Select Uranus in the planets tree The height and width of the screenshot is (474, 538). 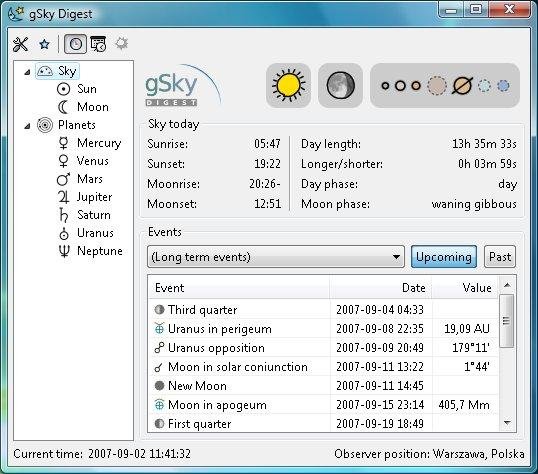tap(86, 233)
